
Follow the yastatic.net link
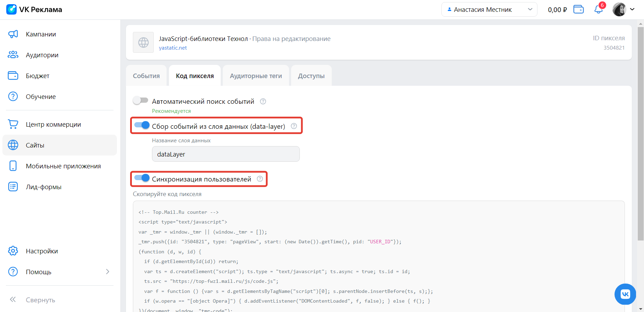click(173, 48)
